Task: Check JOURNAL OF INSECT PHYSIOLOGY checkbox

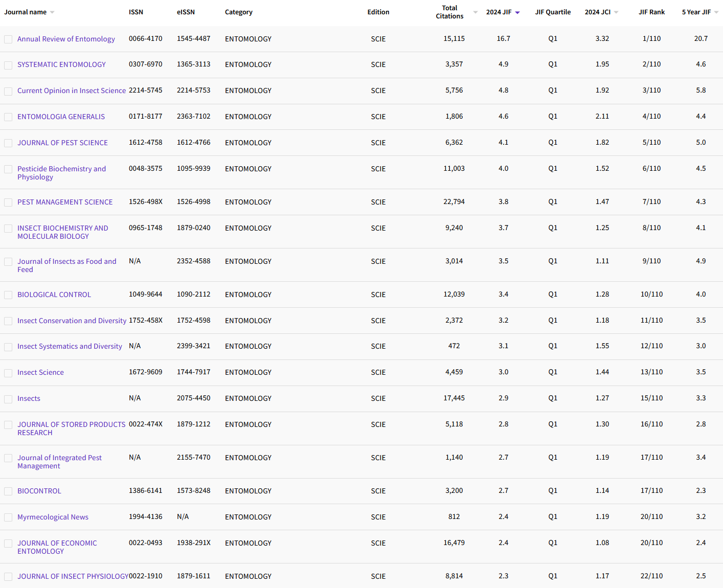Action: [8, 577]
